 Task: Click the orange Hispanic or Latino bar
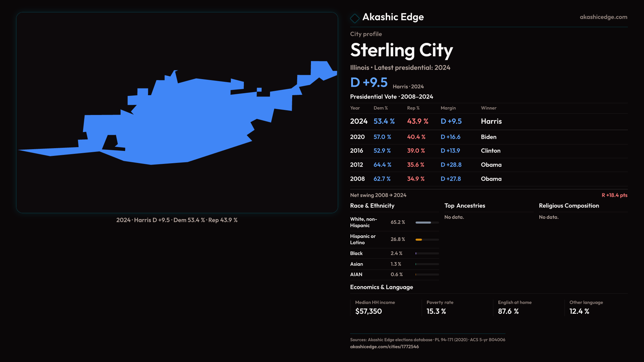[x=419, y=240]
